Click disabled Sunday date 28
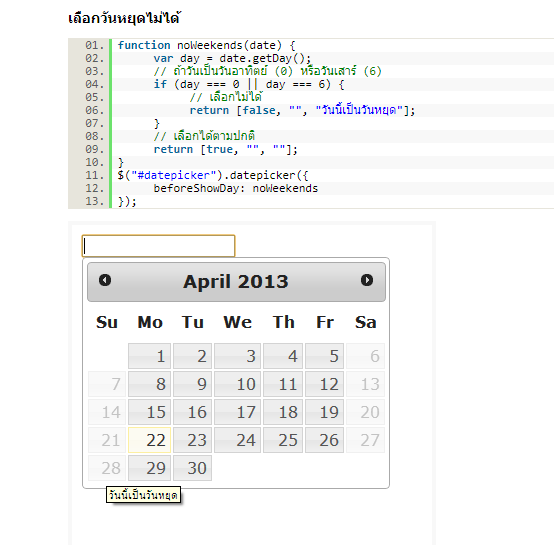 [107, 468]
